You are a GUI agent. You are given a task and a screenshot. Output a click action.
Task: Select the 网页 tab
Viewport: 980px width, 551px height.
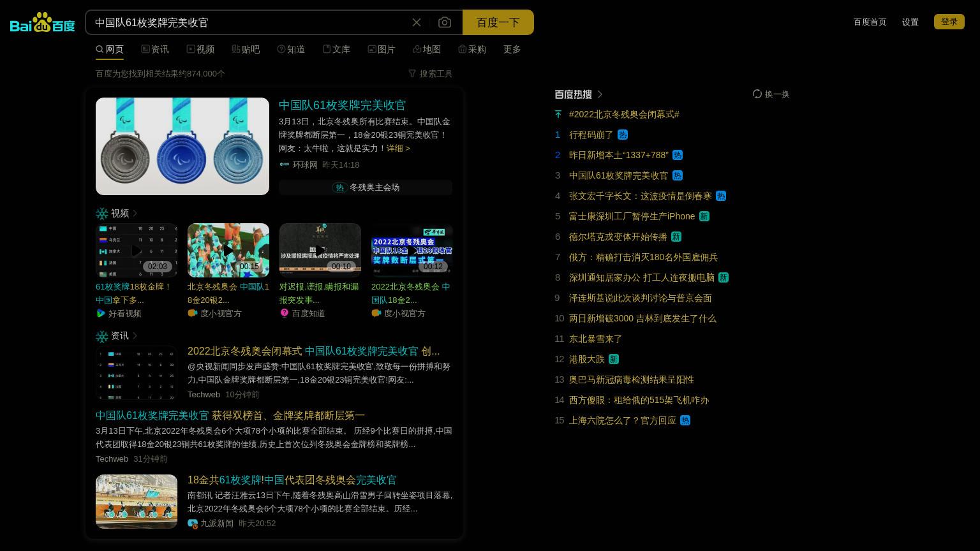point(110,49)
